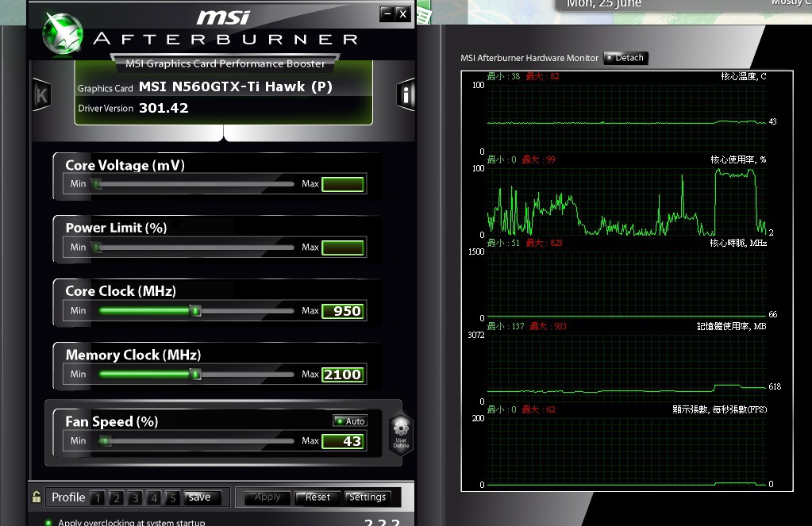
Task: Open the Settings button
Action: [x=368, y=497]
